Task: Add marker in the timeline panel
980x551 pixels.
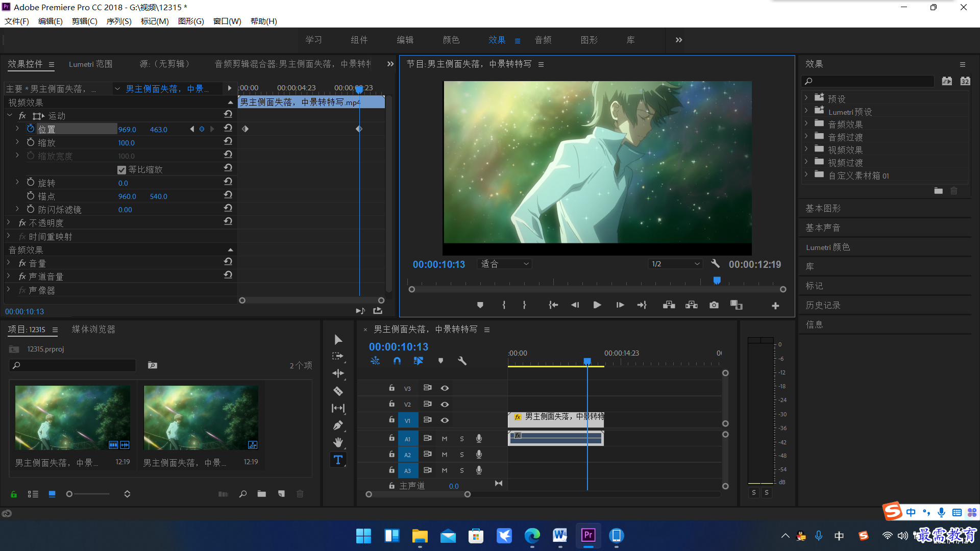Action: pos(440,361)
